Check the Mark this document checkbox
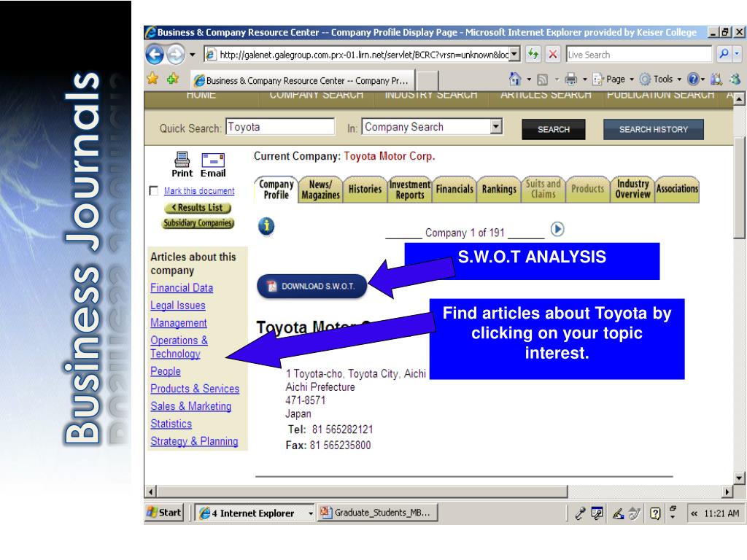 click(153, 191)
